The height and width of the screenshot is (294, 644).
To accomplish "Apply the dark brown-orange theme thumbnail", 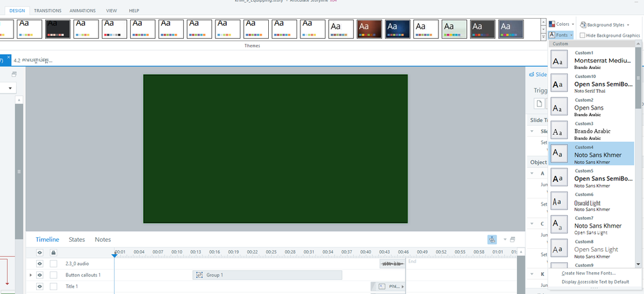I will coord(369,29).
